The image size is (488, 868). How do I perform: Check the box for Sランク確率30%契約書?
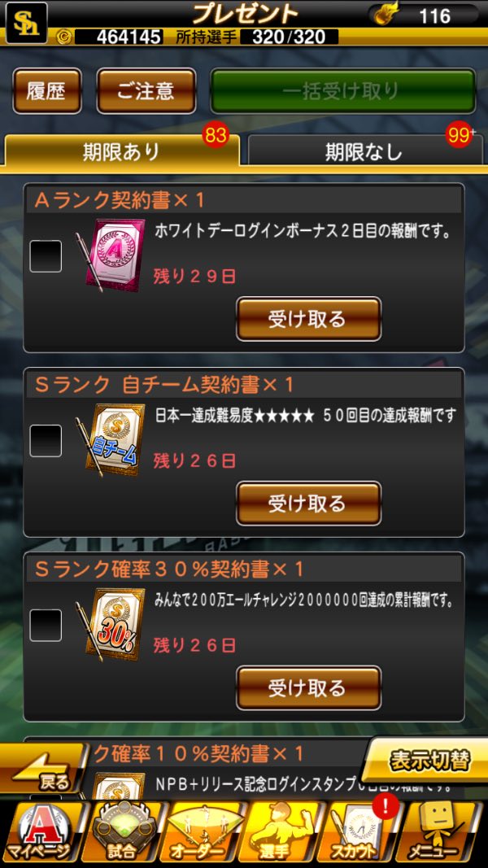click(46, 625)
